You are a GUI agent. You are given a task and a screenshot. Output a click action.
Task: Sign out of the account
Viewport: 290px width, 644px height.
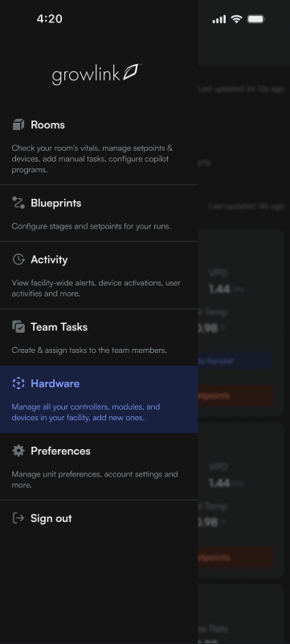(99, 518)
